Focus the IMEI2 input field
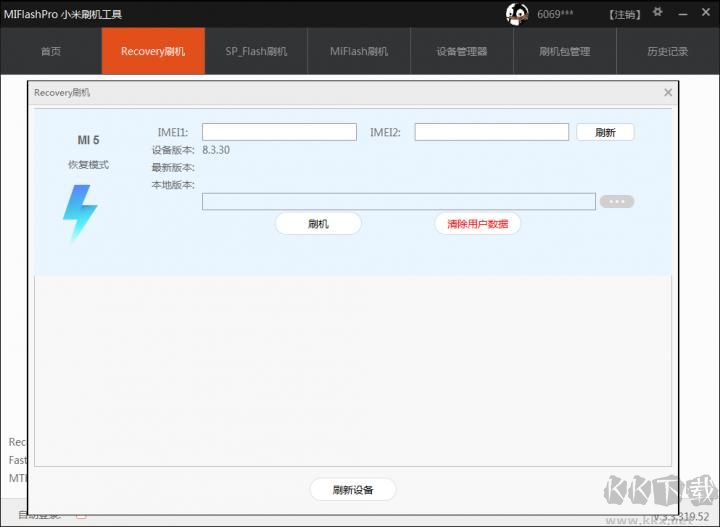720x527 pixels. [492, 132]
